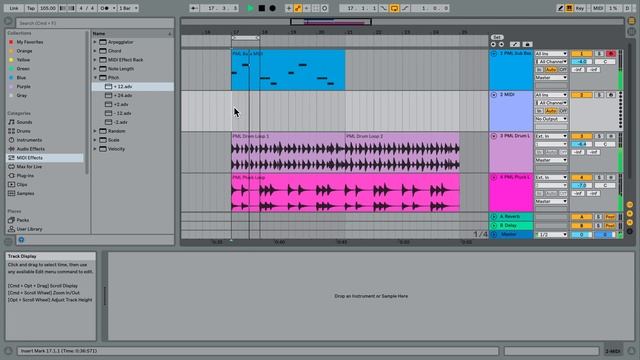The height and width of the screenshot is (360, 640).
Task: Open the Drums category
Action: click(23, 131)
